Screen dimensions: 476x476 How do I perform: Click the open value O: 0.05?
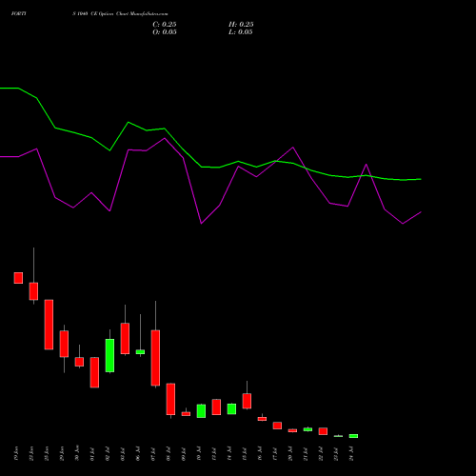[x=165, y=32]
